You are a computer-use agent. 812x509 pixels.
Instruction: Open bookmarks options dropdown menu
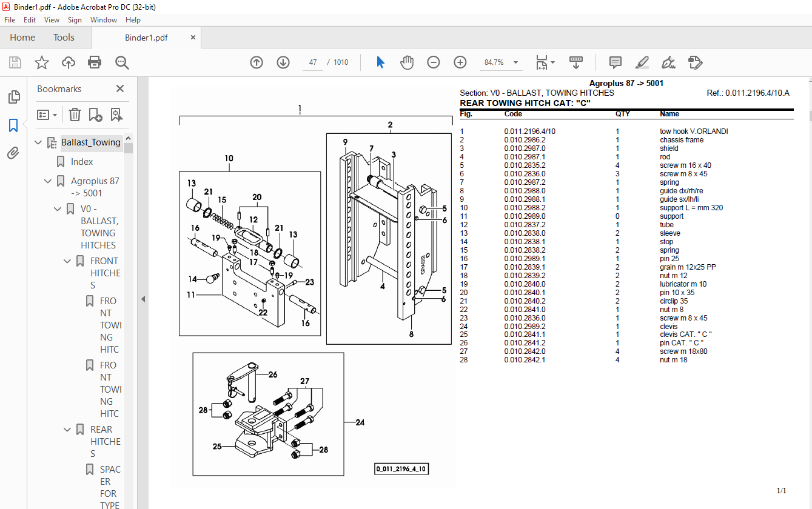click(47, 115)
